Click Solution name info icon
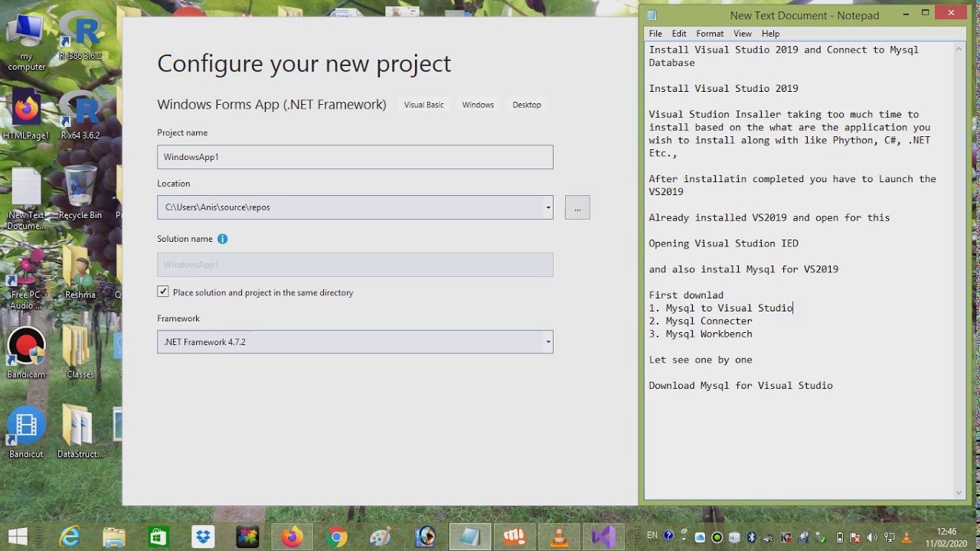980x551 pixels. click(223, 239)
